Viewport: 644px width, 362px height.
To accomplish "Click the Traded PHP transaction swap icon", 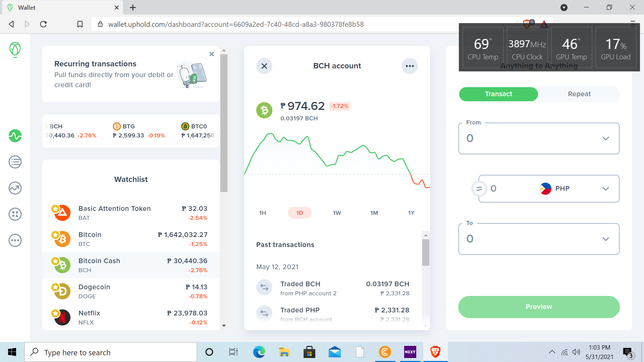I will (x=264, y=314).
